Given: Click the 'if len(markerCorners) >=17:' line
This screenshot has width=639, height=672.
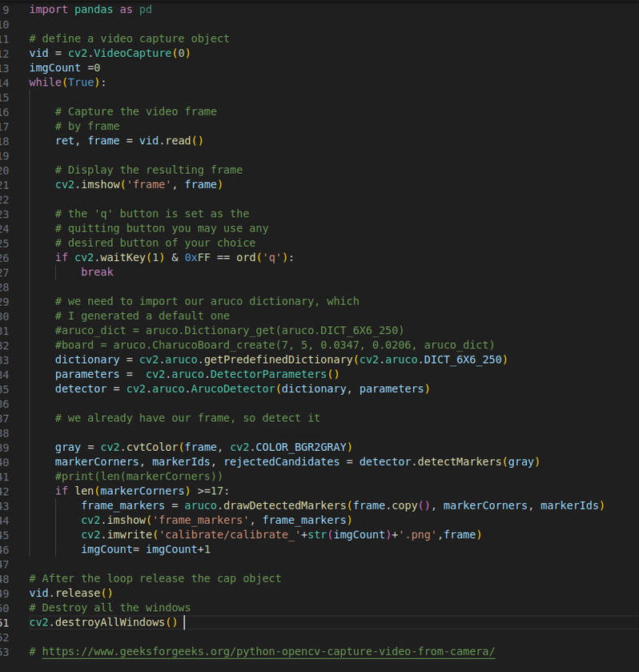Looking at the screenshot, I should tap(143, 490).
